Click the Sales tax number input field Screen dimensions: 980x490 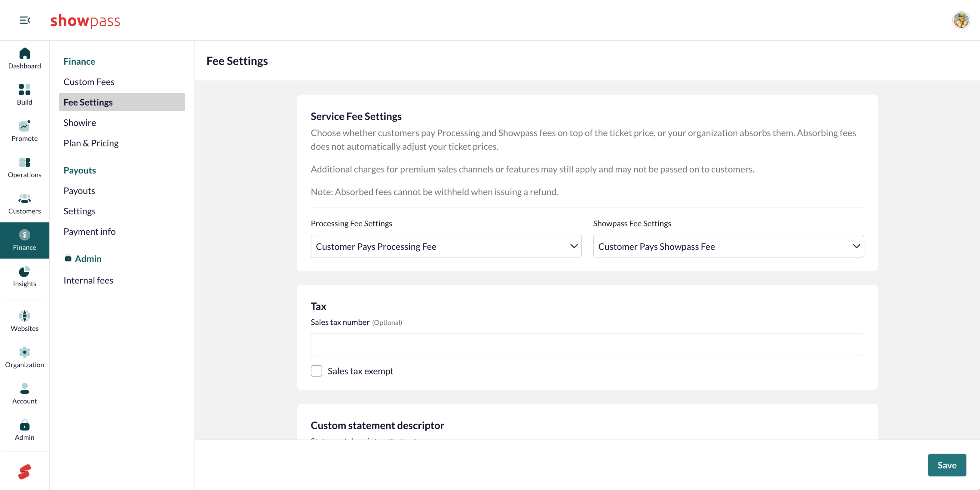tap(587, 345)
